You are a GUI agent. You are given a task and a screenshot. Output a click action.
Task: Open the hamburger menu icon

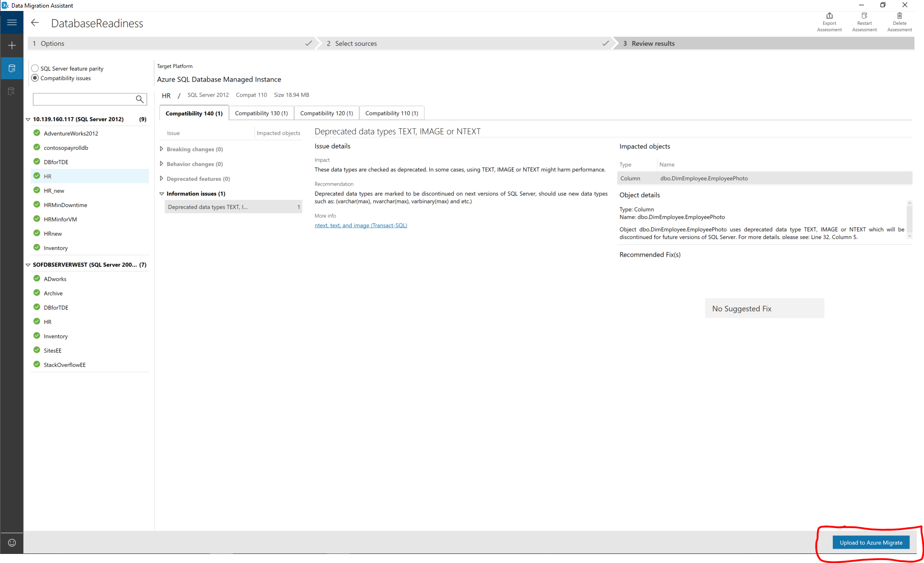pyautogui.click(x=12, y=22)
